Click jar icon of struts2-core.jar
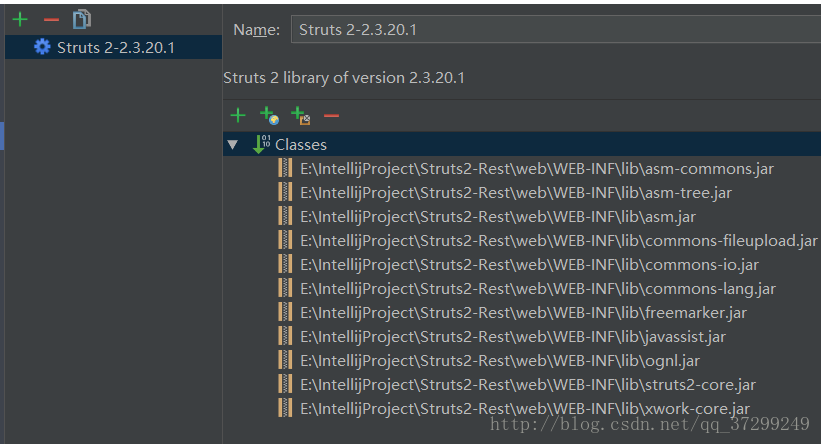The width and height of the screenshot is (821, 444). pyautogui.click(x=285, y=385)
